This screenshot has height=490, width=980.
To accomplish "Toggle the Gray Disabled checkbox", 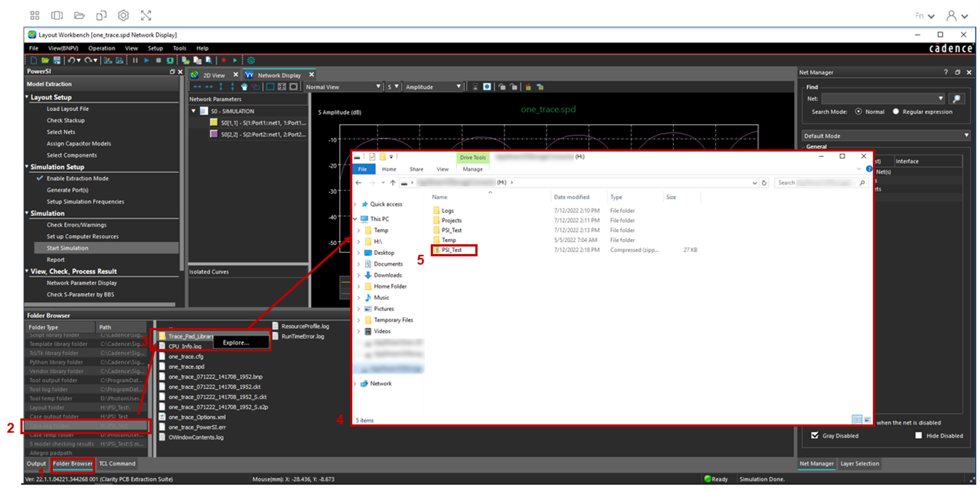I will click(815, 436).
